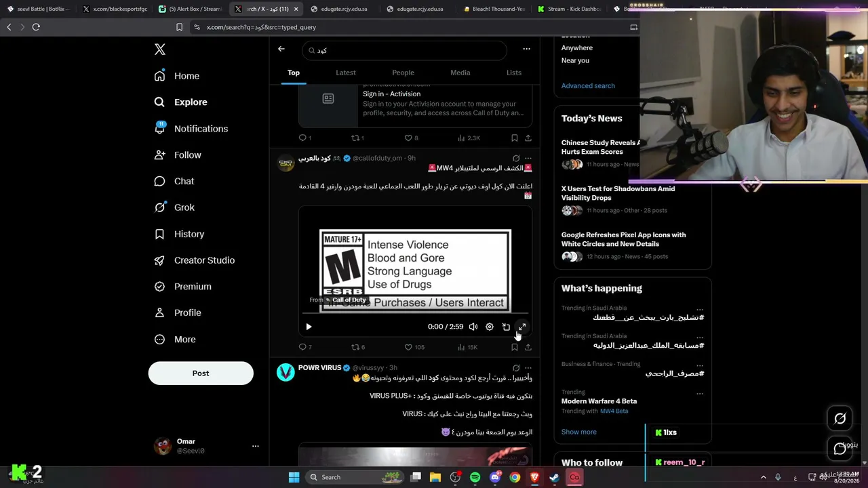Bookmark this page in the browser address bar
Image resolution: width=868 pixels, height=488 pixels.
pyautogui.click(x=179, y=27)
